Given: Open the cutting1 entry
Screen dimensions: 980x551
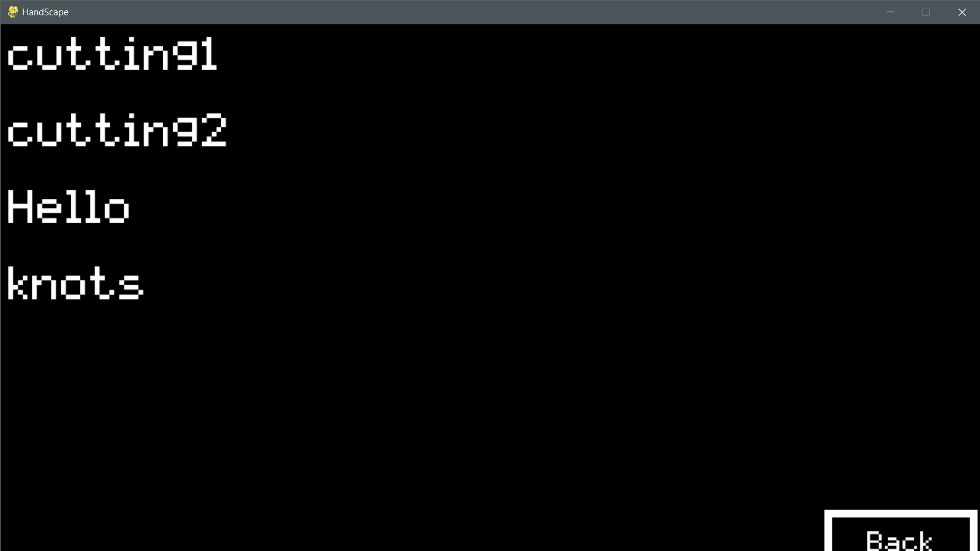Looking at the screenshot, I should [x=112, y=54].
